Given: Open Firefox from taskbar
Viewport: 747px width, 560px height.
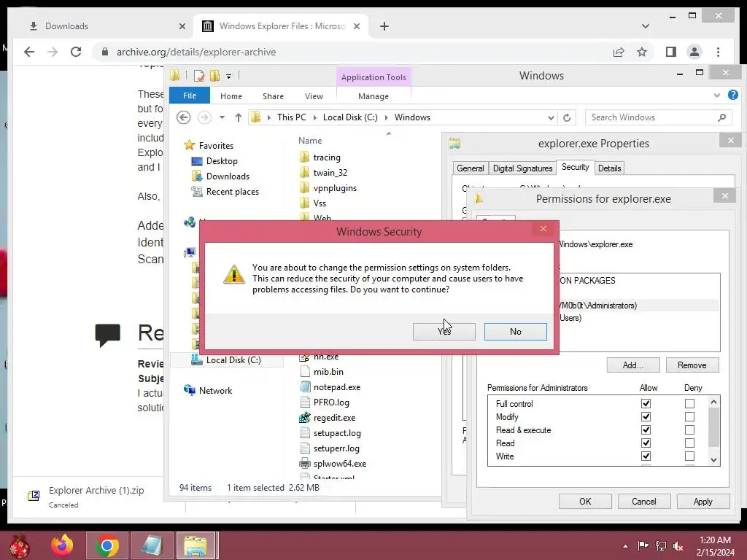Looking at the screenshot, I should point(62,545).
